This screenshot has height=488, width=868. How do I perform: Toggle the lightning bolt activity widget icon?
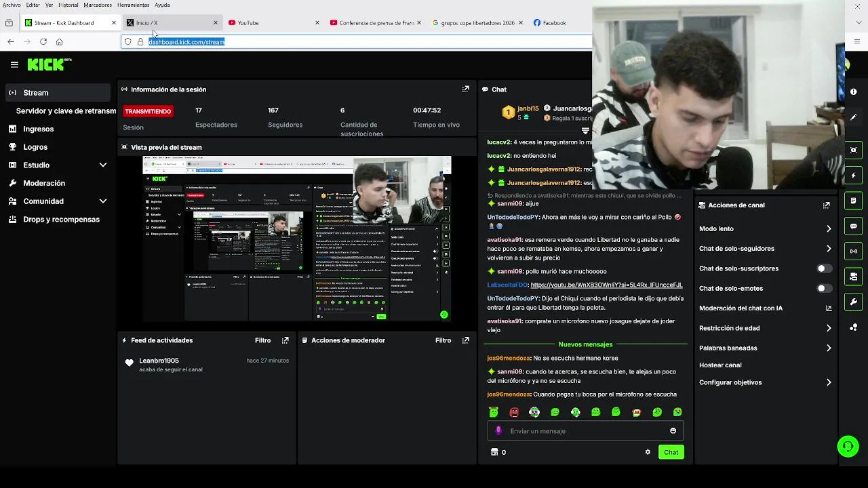(x=853, y=176)
